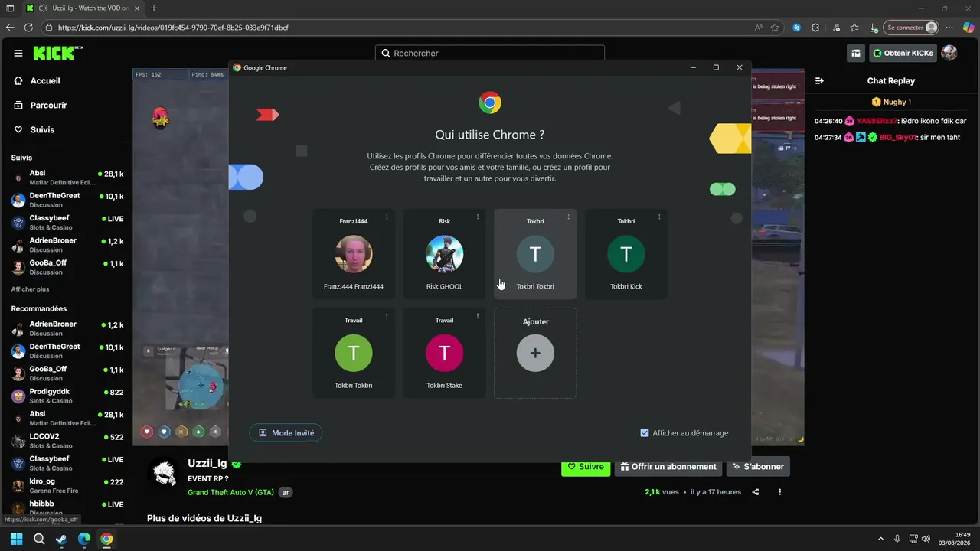The image size is (980, 551).
Task: Open Kick user avatar menu
Action: [949, 53]
